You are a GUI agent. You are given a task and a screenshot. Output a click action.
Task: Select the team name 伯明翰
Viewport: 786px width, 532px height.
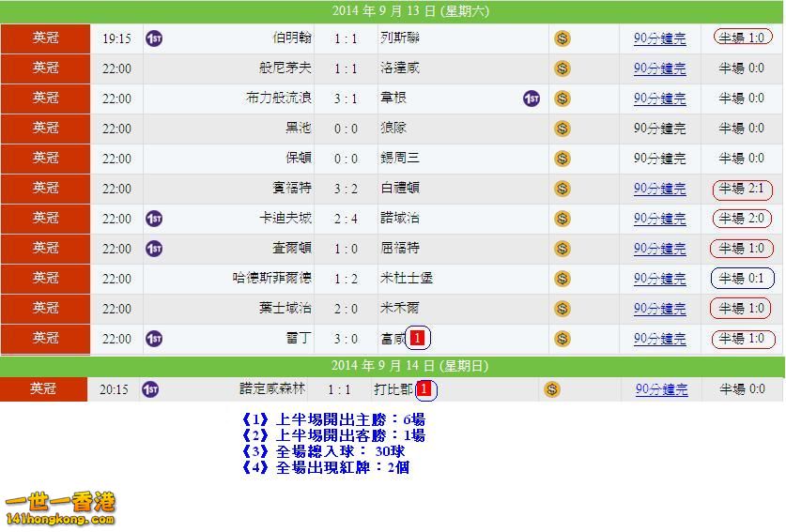coord(292,38)
